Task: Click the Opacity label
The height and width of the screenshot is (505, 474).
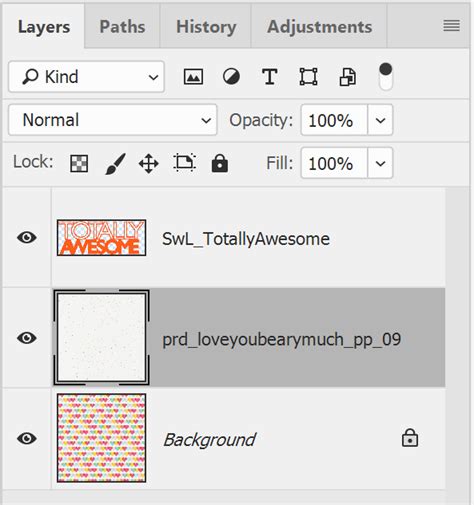Action: tap(261, 120)
